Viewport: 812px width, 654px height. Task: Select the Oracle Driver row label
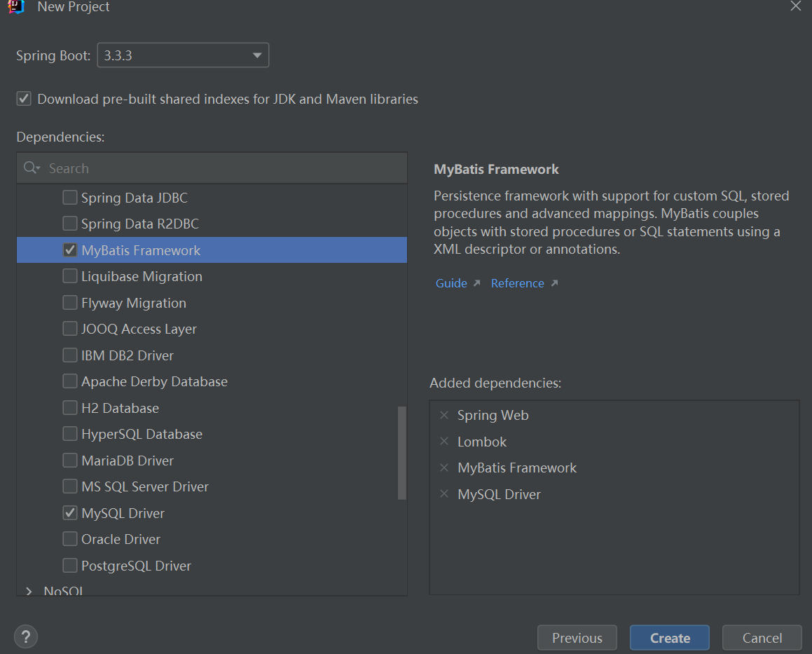point(121,540)
